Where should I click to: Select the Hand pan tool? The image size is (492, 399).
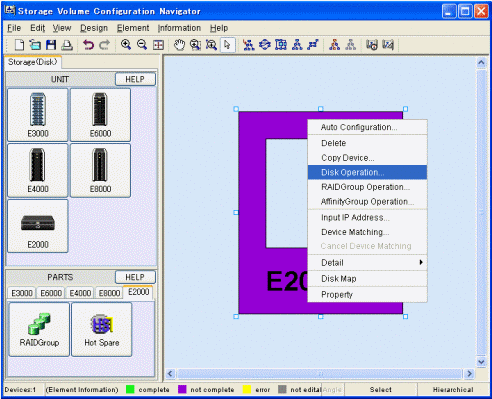tap(179, 45)
